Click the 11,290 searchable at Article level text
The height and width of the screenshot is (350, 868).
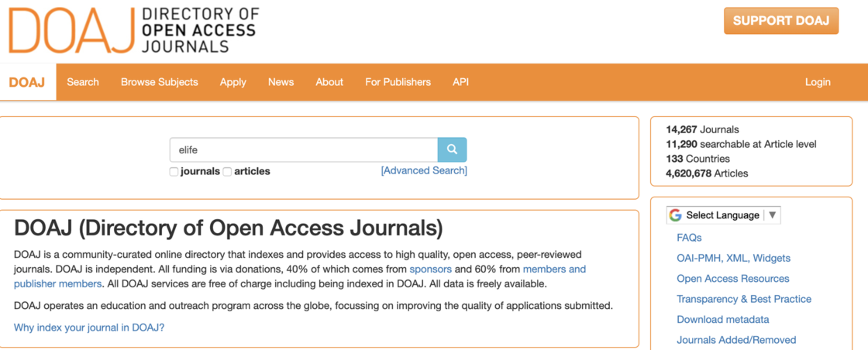[741, 144]
